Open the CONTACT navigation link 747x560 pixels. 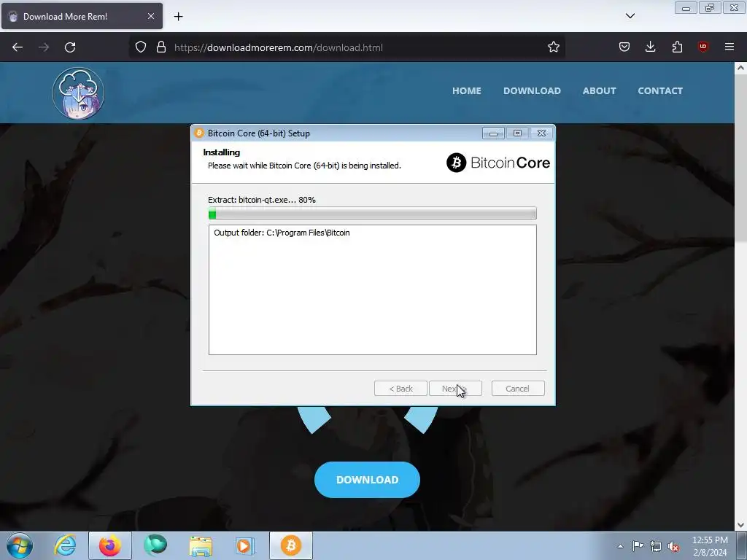pyautogui.click(x=660, y=90)
